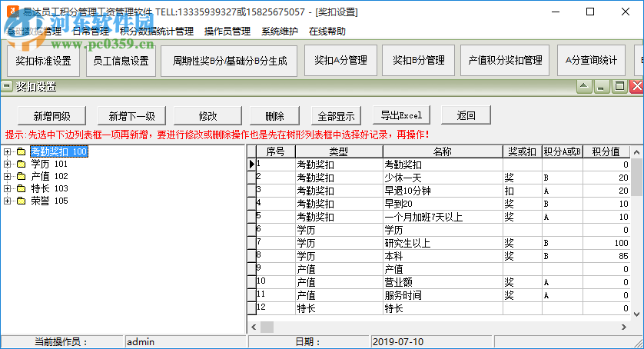Open the 在线帮助 menu
The width and height of the screenshot is (644, 349).
(x=327, y=32)
